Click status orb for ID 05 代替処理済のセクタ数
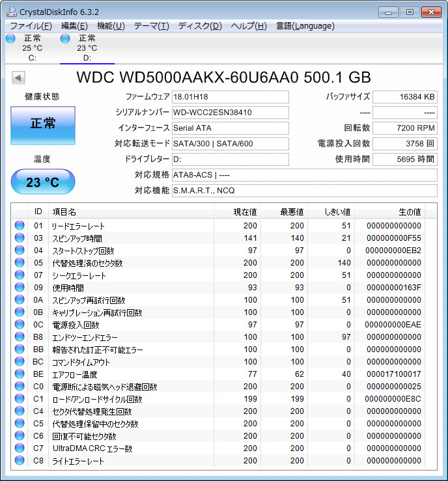Screen dimensions: 448x481 [x=20, y=262]
